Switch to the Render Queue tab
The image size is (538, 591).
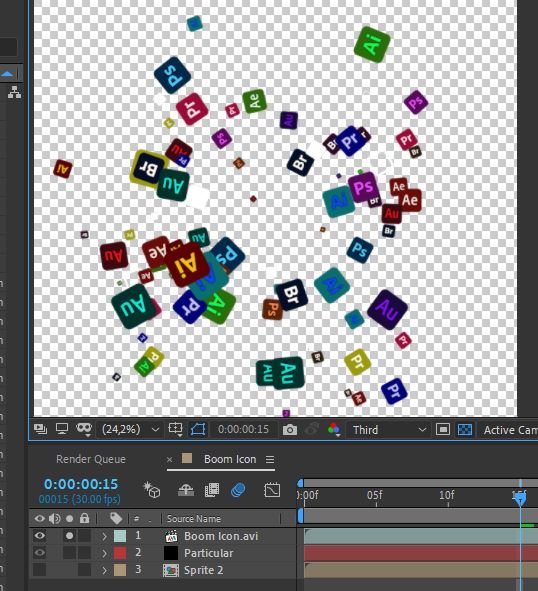tap(91, 459)
